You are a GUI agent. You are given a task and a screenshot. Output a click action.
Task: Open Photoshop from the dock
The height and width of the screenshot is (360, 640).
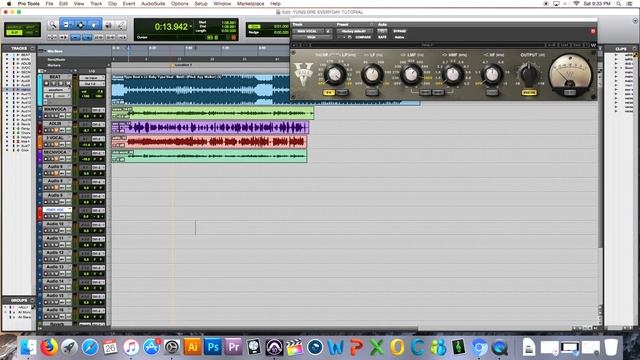click(x=213, y=347)
